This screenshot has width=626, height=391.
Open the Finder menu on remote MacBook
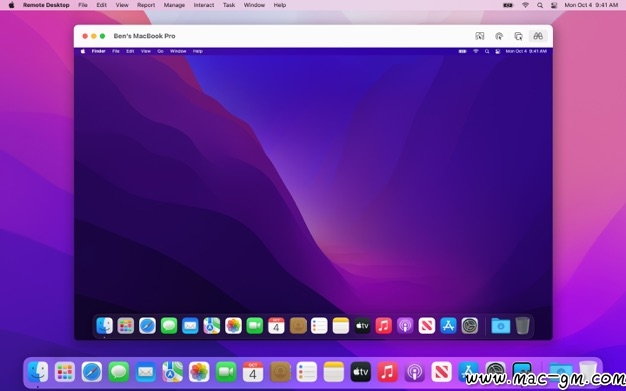(x=99, y=51)
